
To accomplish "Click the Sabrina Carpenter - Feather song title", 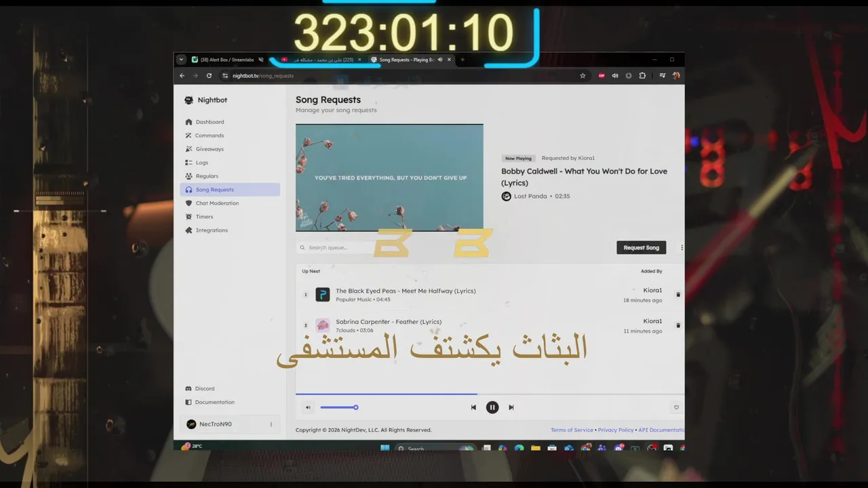I will (x=389, y=322).
